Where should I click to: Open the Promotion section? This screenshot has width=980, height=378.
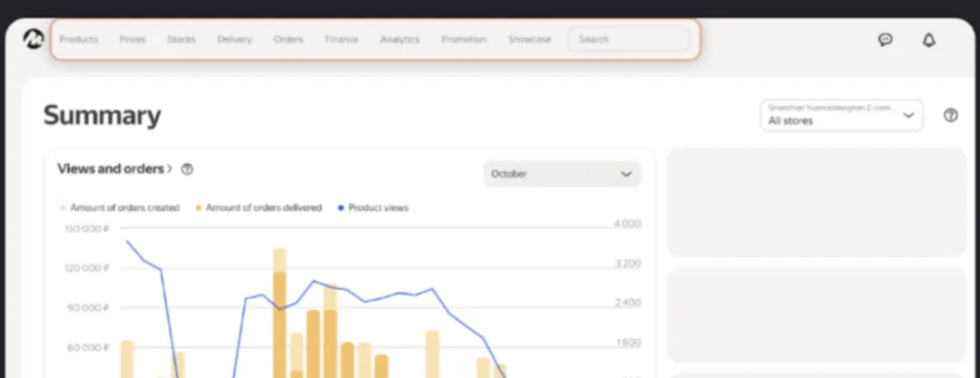click(x=464, y=40)
